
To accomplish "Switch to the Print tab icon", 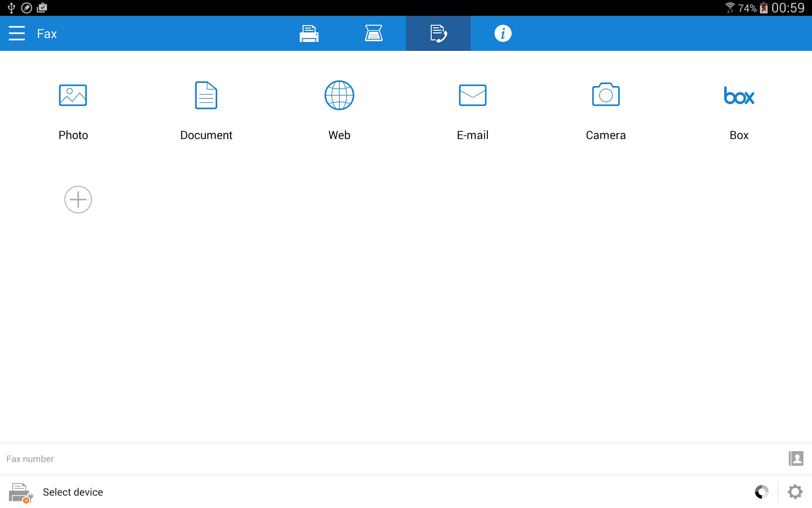I will point(309,34).
